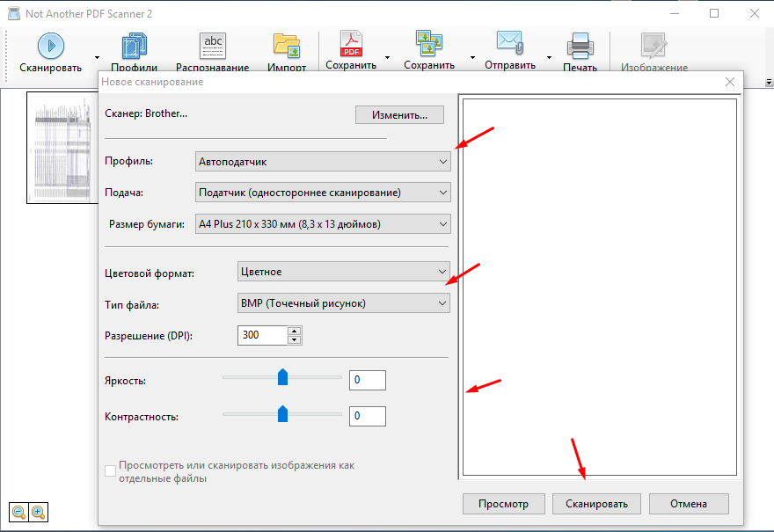
Task: Open the dropdown arrow beside Сохранить PDF
Action: pos(388,57)
